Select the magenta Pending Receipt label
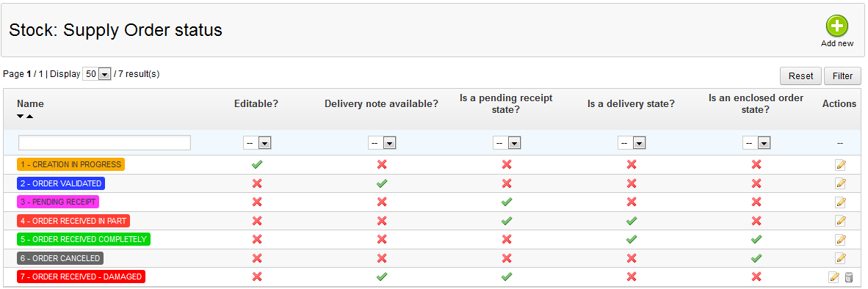 point(58,202)
